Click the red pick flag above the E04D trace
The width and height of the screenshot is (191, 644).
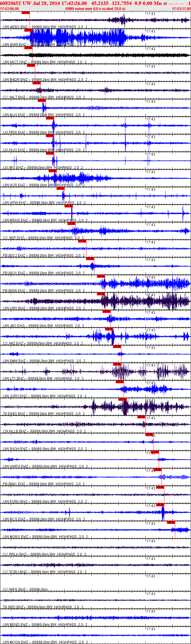(122, 399)
